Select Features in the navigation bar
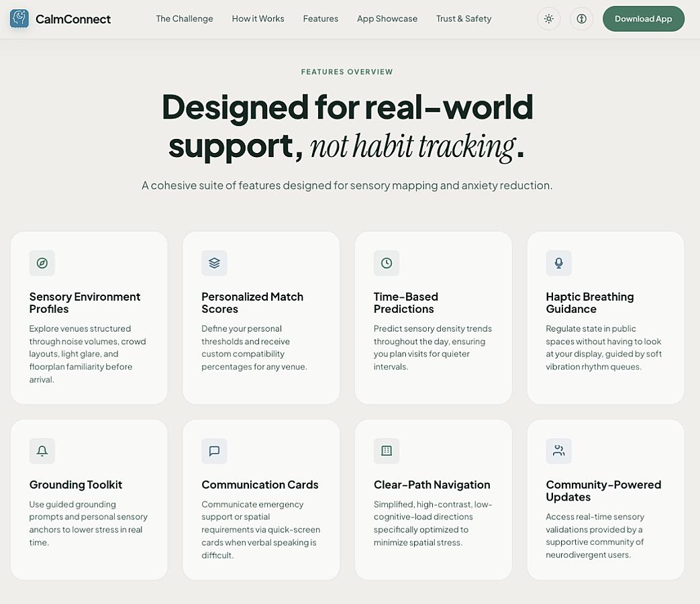The height and width of the screenshot is (604, 700). click(321, 19)
